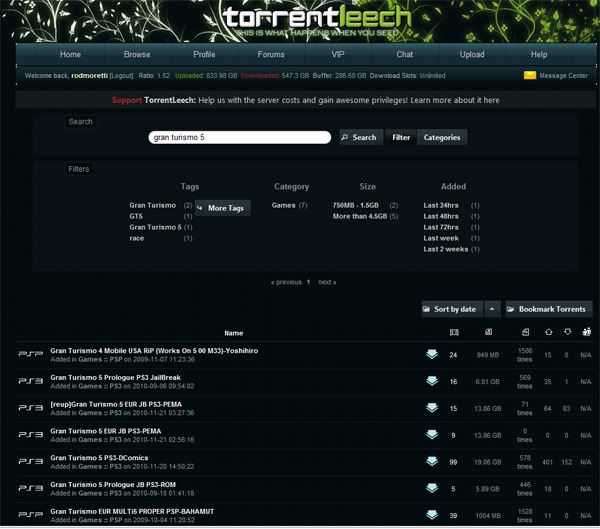Viewport: 600px width, 529px height.
Task: Filter added Last week
Action: coord(441,238)
